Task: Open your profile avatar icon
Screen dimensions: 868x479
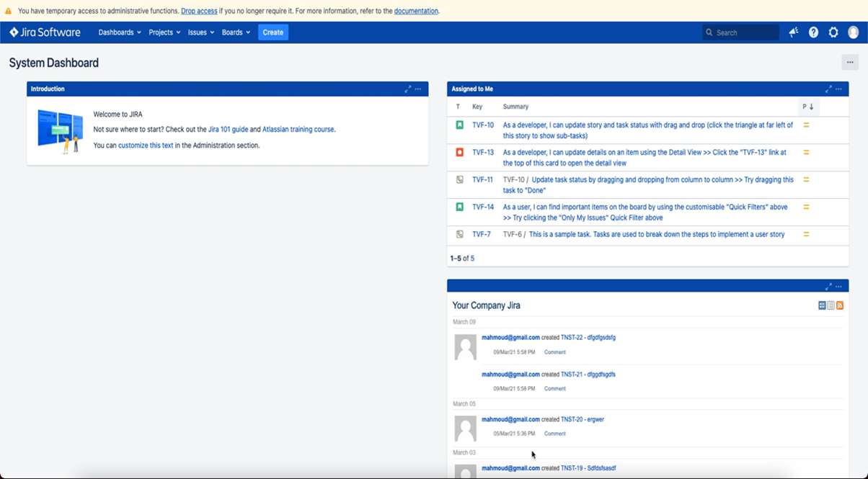Action: 854,32
